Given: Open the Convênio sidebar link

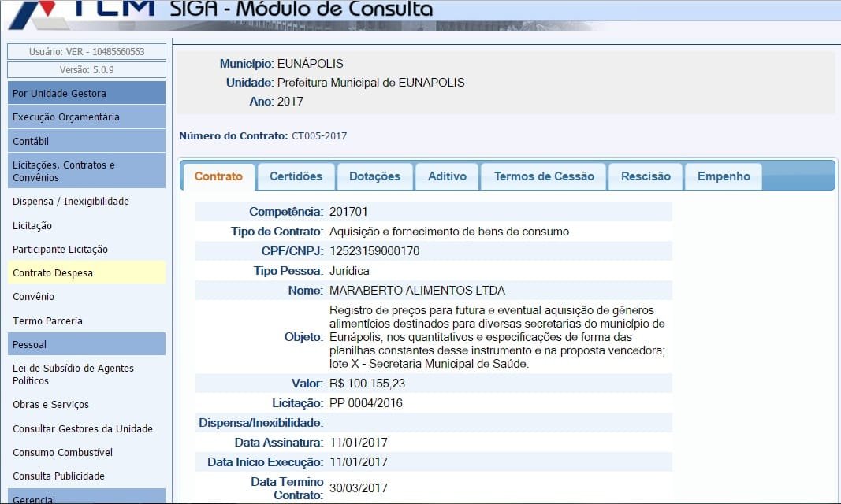Looking at the screenshot, I should [x=33, y=297].
